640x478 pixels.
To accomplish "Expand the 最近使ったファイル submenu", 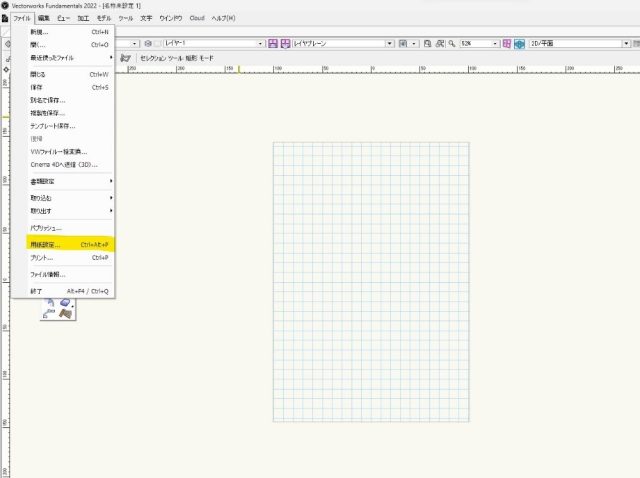I will [x=70, y=58].
